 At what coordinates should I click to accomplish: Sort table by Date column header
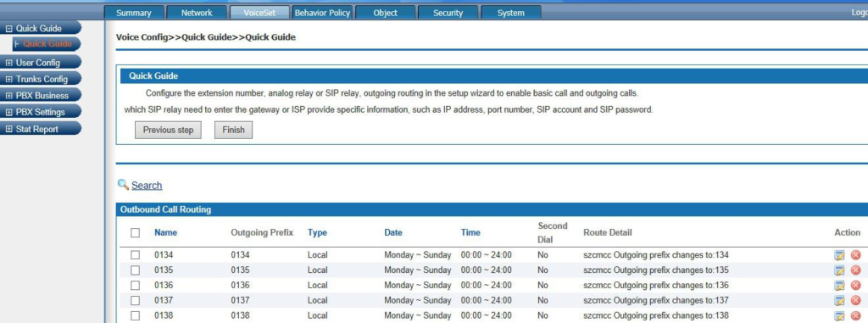point(393,232)
